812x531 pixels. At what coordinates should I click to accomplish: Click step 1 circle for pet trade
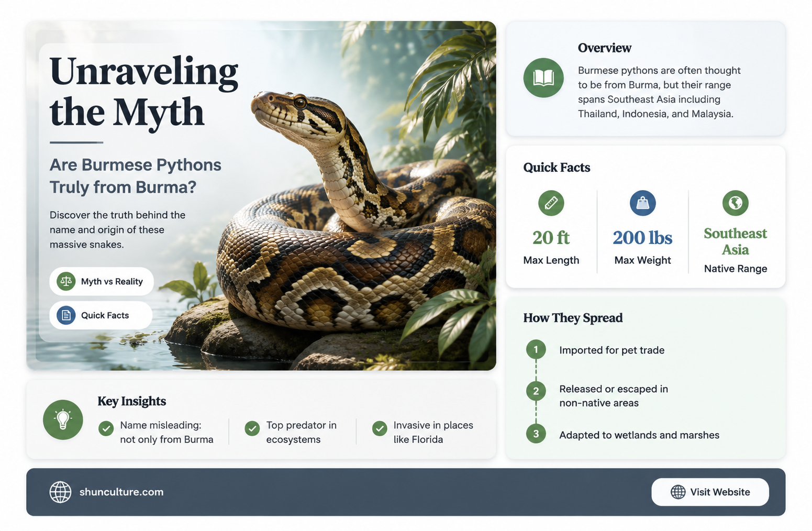536,349
